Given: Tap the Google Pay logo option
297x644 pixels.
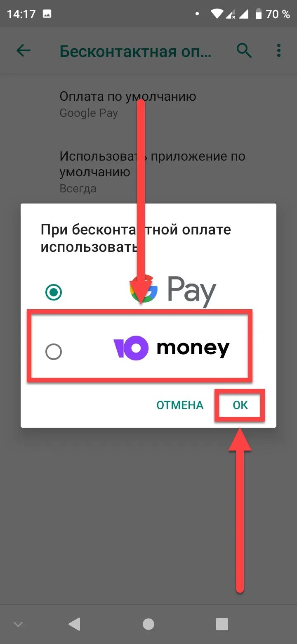Looking at the screenshot, I should click(x=173, y=291).
